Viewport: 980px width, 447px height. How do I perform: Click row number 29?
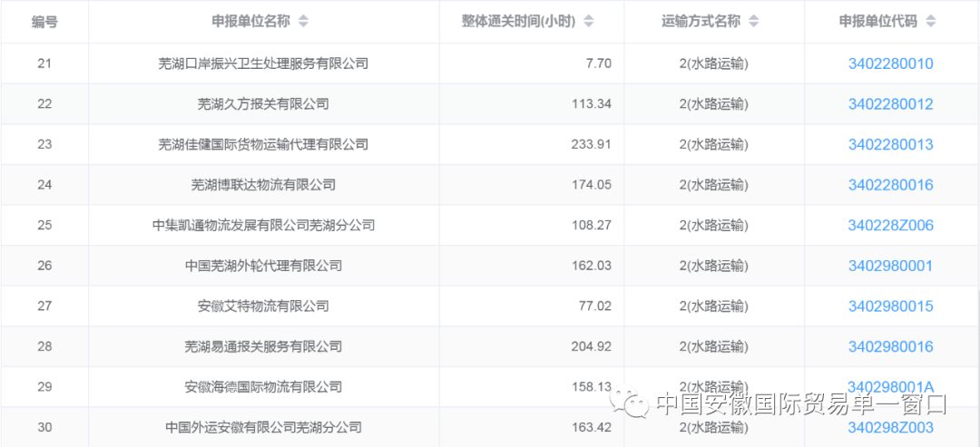point(44,387)
